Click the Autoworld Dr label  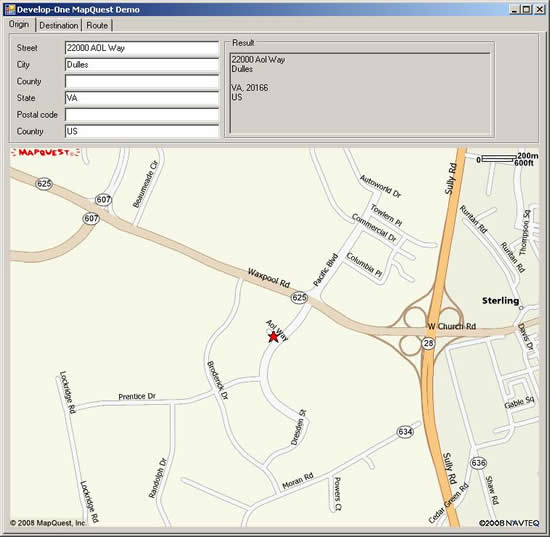[380, 186]
